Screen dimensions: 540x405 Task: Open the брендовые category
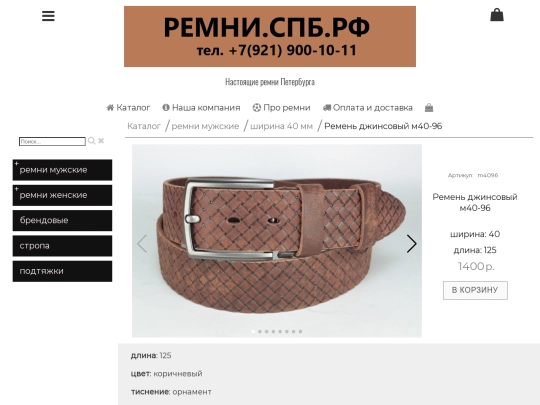tap(62, 220)
